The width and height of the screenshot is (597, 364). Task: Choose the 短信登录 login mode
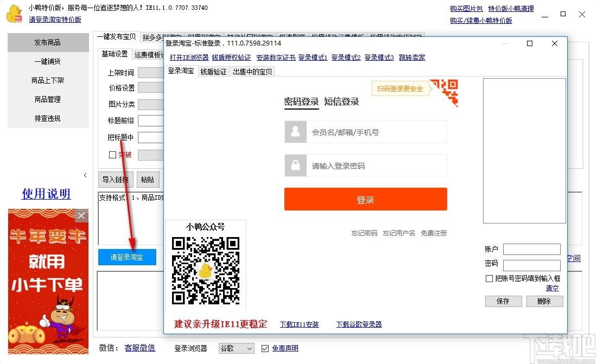[341, 101]
